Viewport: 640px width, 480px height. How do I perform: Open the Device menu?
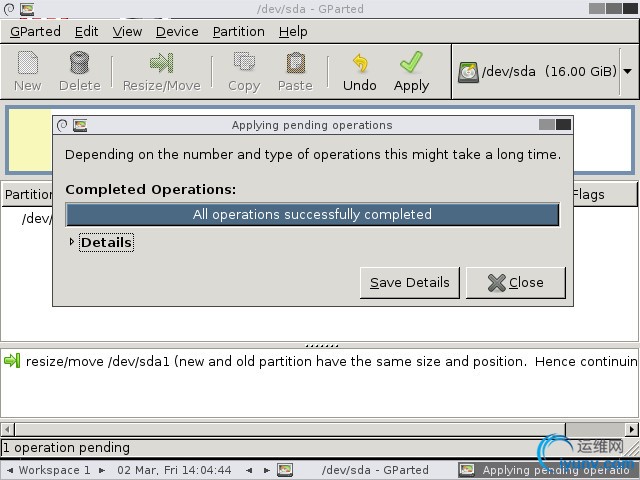click(177, 31)
